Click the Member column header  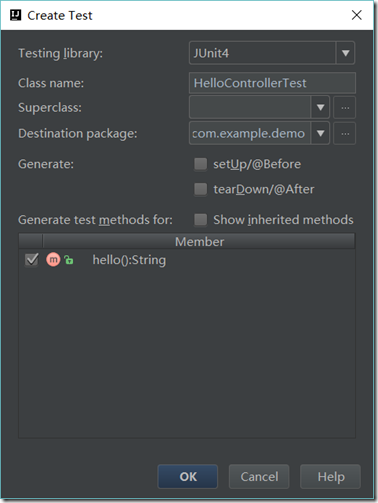[199, 241]
